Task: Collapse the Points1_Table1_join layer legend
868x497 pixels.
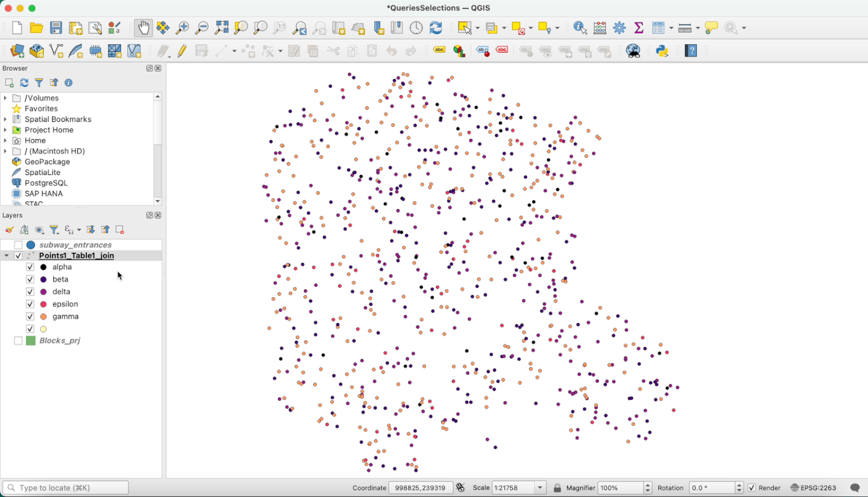Action: pyautogui.click(x=6, y=255)
